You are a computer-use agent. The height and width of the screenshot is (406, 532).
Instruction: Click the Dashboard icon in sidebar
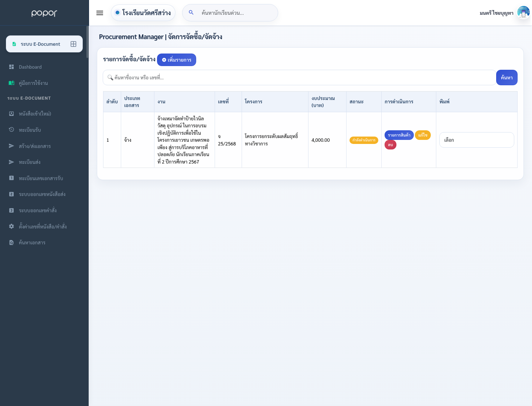click(11, 67)
